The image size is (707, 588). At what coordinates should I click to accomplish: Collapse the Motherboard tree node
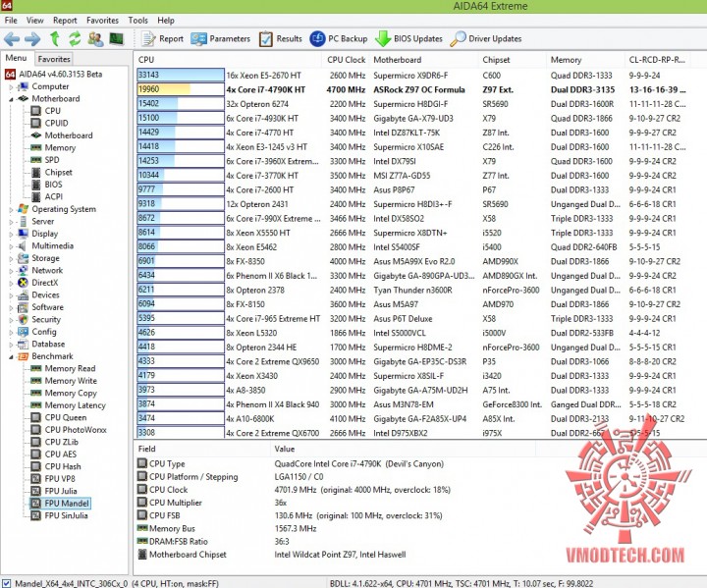tap(11, 99)
